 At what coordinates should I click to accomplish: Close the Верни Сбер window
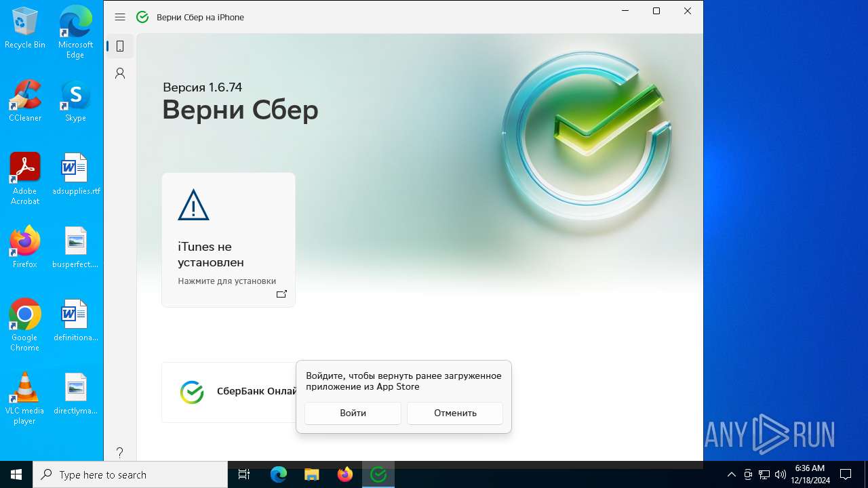[688, 11]
